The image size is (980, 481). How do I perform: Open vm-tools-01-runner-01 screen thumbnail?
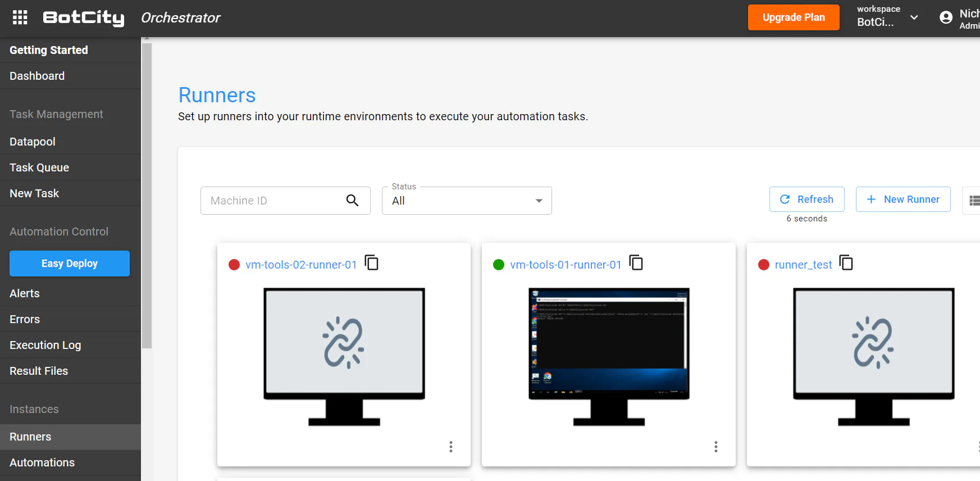(x=609, y=357)
